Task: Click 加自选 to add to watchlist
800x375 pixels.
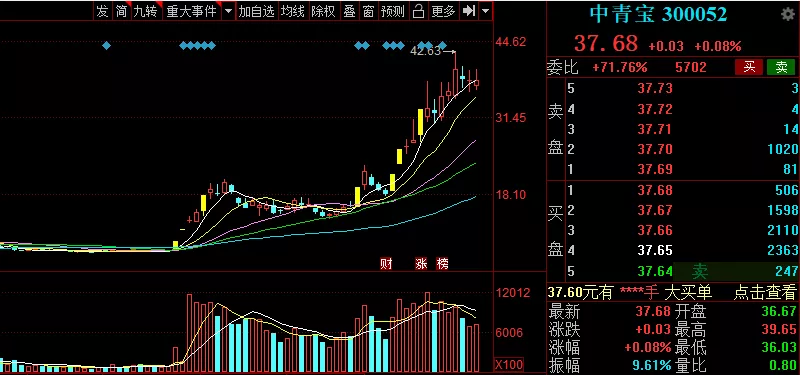Action: pyautogui.click(x=257, y=11)
